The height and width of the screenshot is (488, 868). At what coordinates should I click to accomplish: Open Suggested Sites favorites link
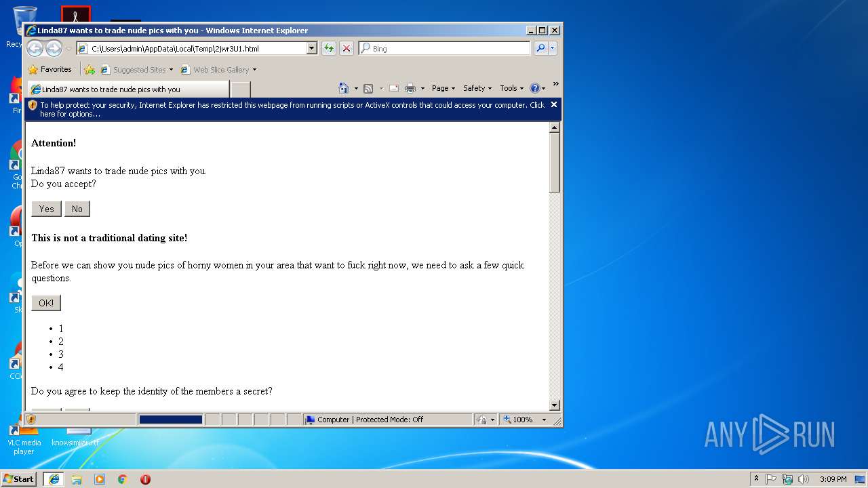click(136, 69)
